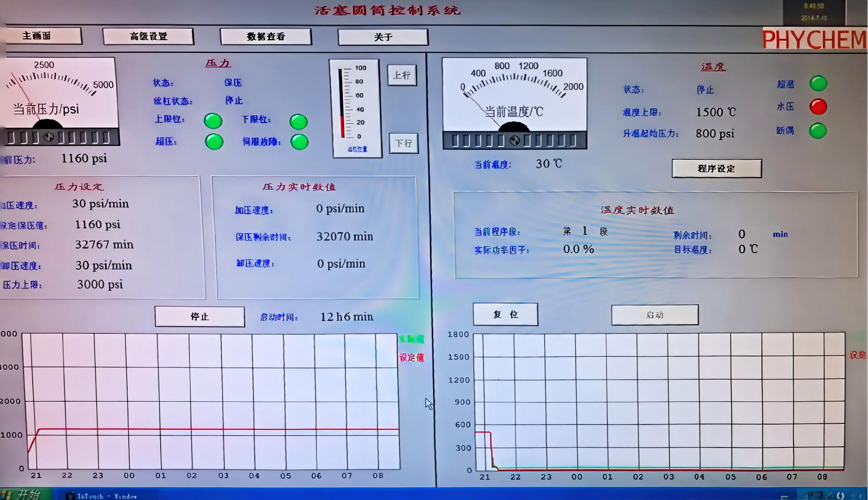Click the green 下限位 indicator light

point(298,122)
